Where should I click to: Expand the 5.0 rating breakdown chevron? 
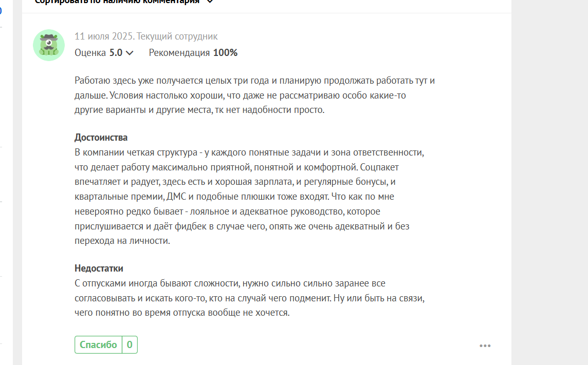point(130,53)
